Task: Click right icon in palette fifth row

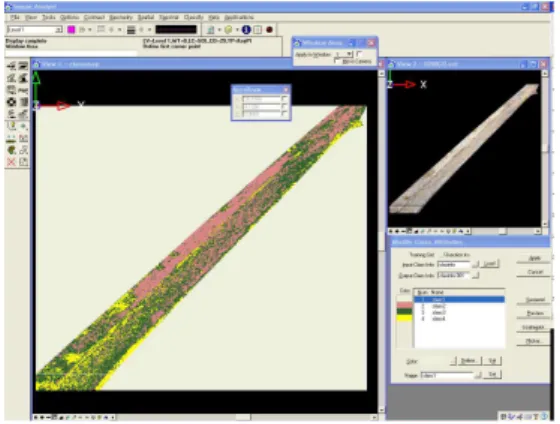Action: tap(23, 114)
